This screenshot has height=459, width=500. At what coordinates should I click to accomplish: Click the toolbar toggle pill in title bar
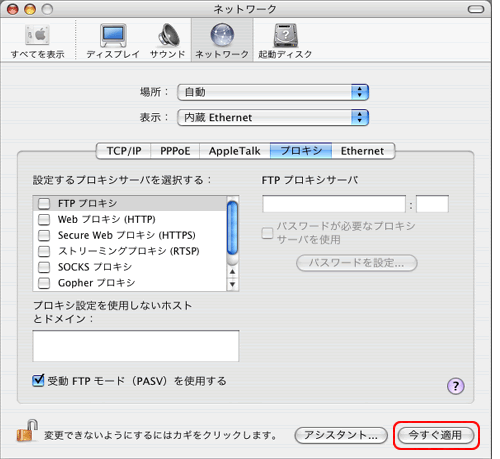476,9
